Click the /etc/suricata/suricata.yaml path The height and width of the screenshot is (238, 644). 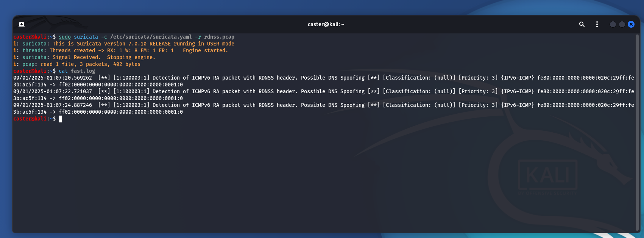click(x=151, y=37)
